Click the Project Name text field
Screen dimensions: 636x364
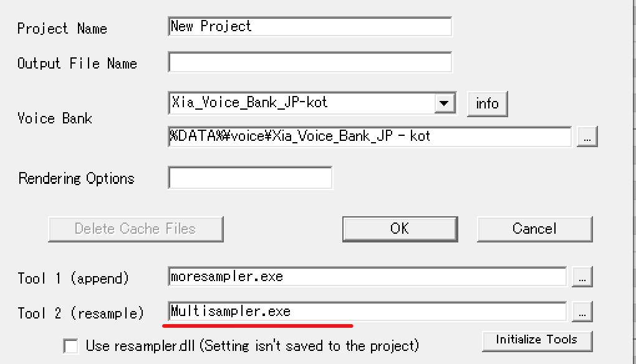pos(310,27)
